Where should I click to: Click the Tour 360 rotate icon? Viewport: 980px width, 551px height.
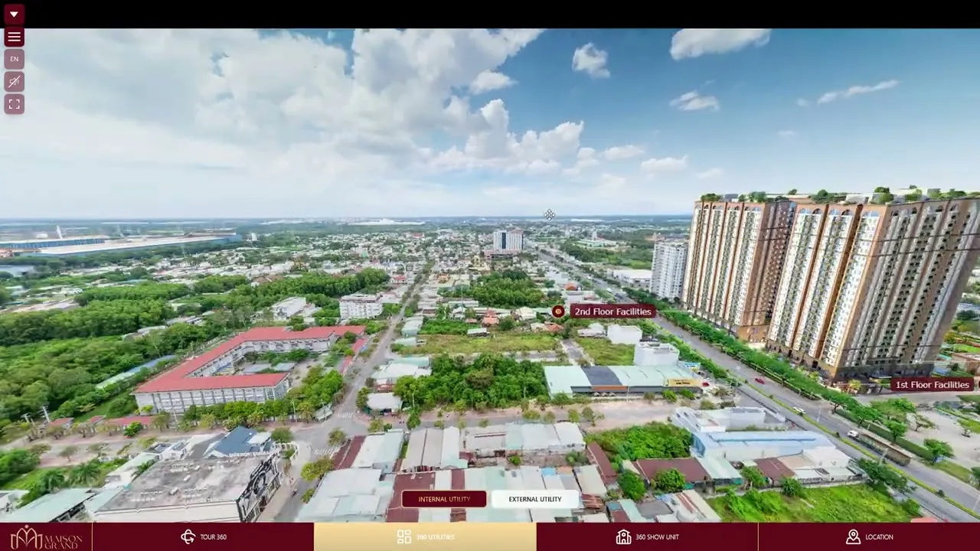188,537
